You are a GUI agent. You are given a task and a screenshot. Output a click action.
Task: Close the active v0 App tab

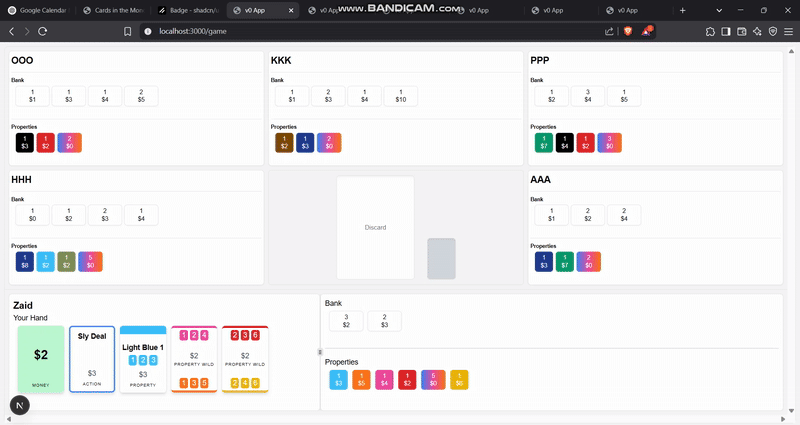pyautogui.click(x=291, y=10)
